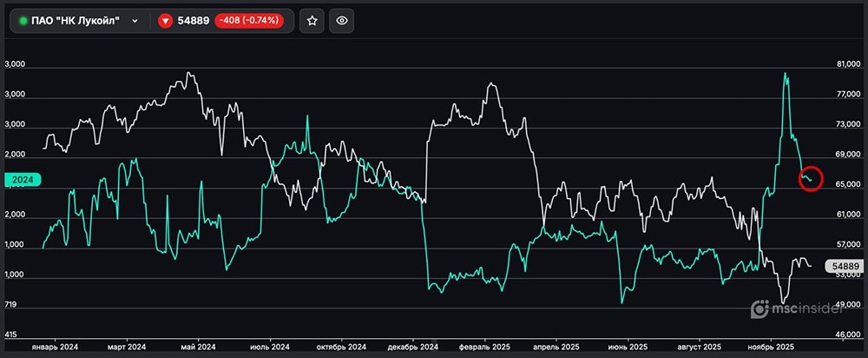Screen dimensions: 868x358
Task: Expand the chevron beside ПАО "НК Лукойл"
Action: 135,20
